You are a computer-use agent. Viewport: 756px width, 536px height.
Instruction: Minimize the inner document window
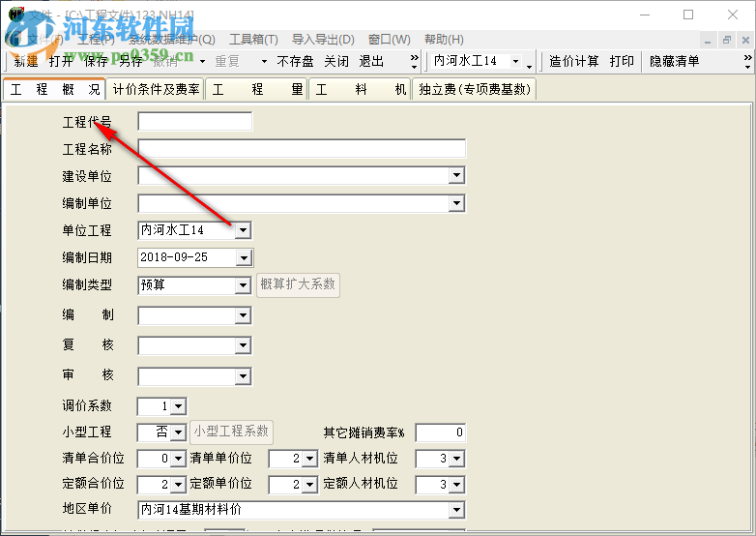708,41
